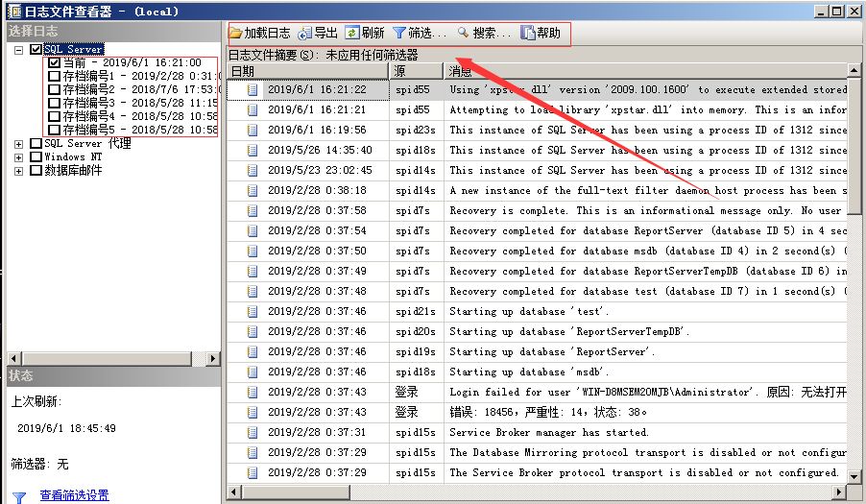Click the 导出 export icon

[305, 33]
